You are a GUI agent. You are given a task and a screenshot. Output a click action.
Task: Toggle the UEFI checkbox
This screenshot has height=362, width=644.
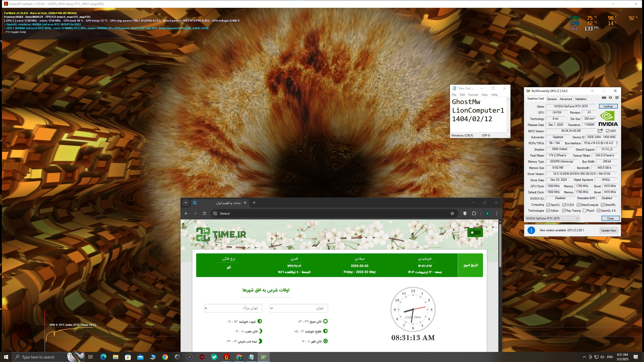coord(608,131)
